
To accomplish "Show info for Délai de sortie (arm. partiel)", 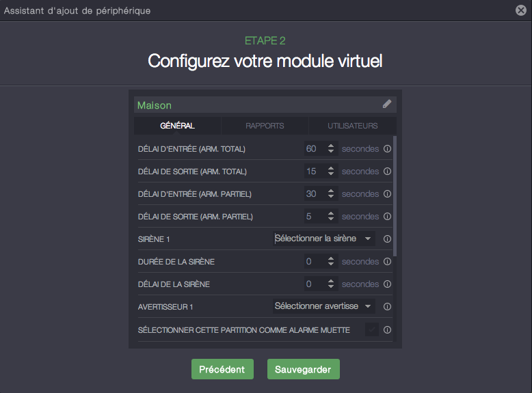I will tap(387, 217).
